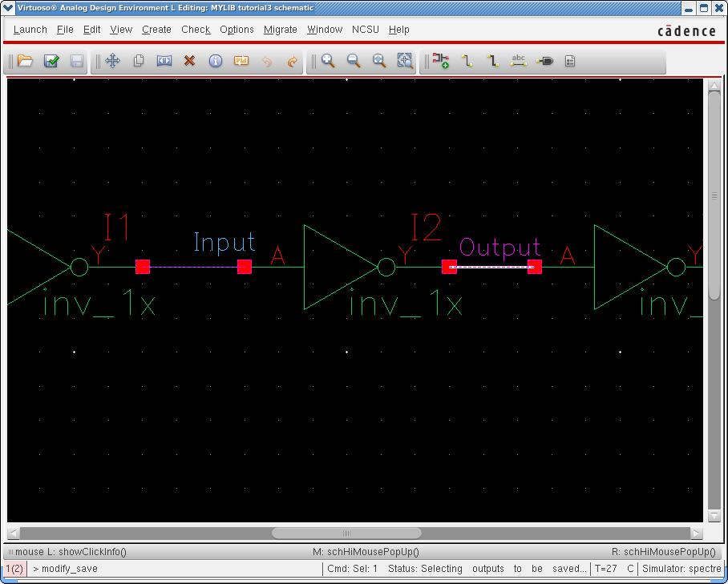Open the Migrate menu
728x584 pixels.
pyautogui.click(x=281, y=30)
